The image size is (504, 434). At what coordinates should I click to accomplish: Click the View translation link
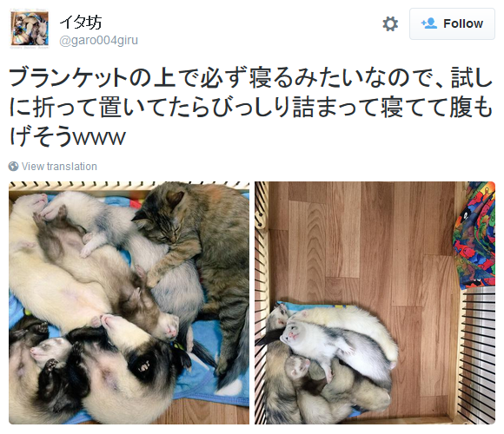[59, 167]
